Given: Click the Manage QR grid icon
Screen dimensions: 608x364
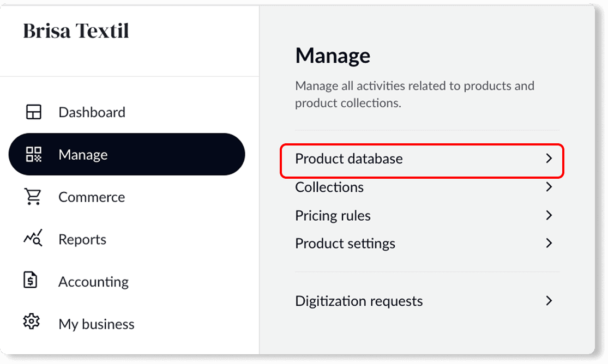Looking at the screenshot, I should point(33,155).
